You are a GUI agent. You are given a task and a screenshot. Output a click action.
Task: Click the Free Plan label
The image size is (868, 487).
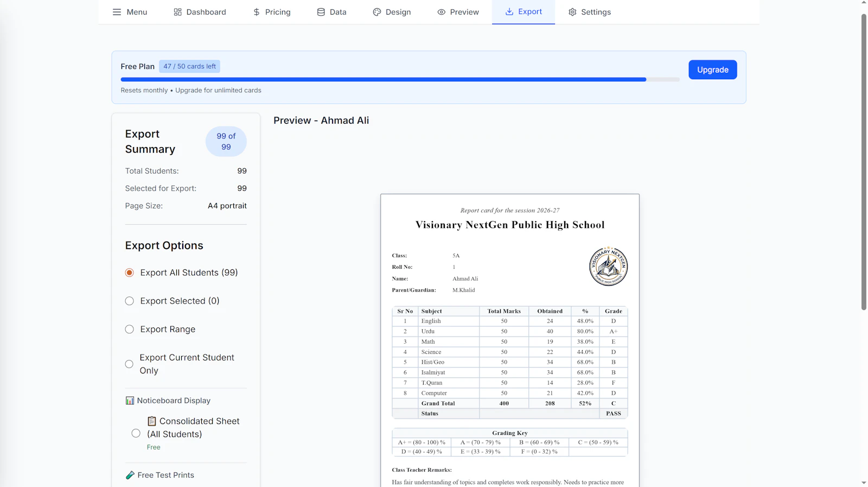[x=137, y=66]
